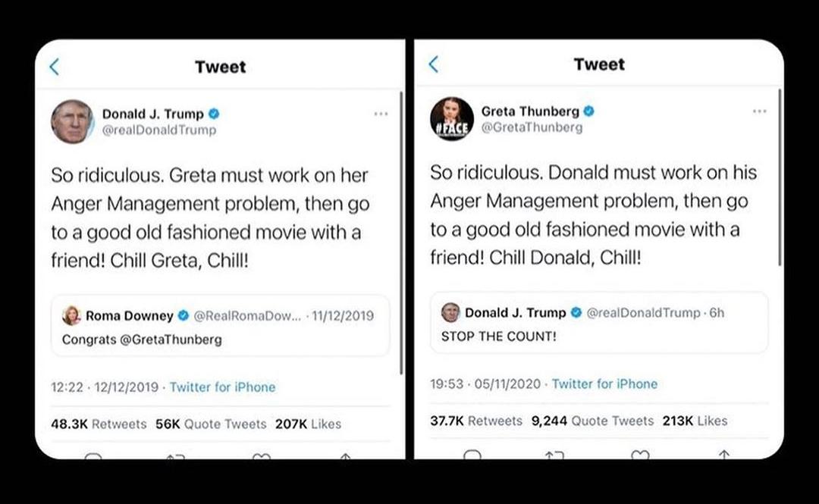Click the verified badge next to Roma Downey
This screenshot has height=504, width=819.
click(183, 315)
